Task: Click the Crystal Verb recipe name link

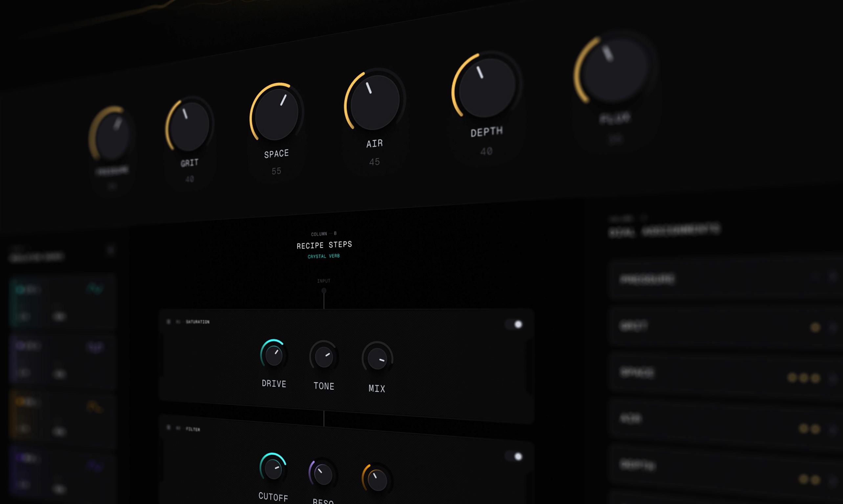Action: [323, 256]
